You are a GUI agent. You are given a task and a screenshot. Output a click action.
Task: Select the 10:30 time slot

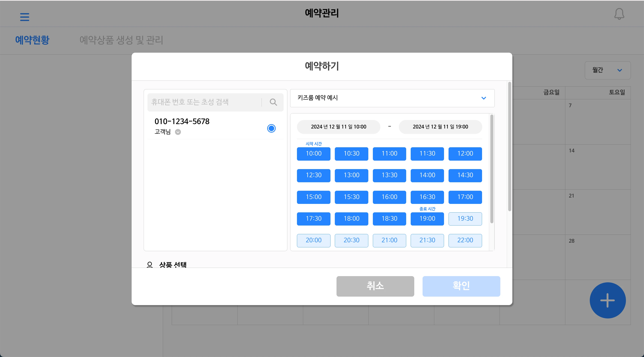pyautogui.click(x=351, y=154)
